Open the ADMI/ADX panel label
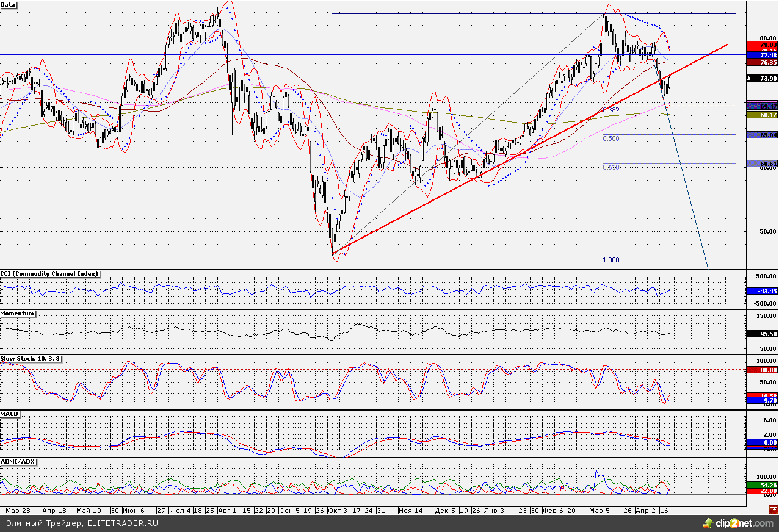 pos(18,462)
